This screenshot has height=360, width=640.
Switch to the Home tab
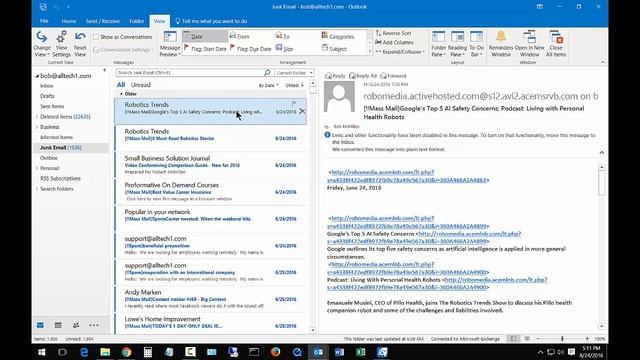click(69, 21)
